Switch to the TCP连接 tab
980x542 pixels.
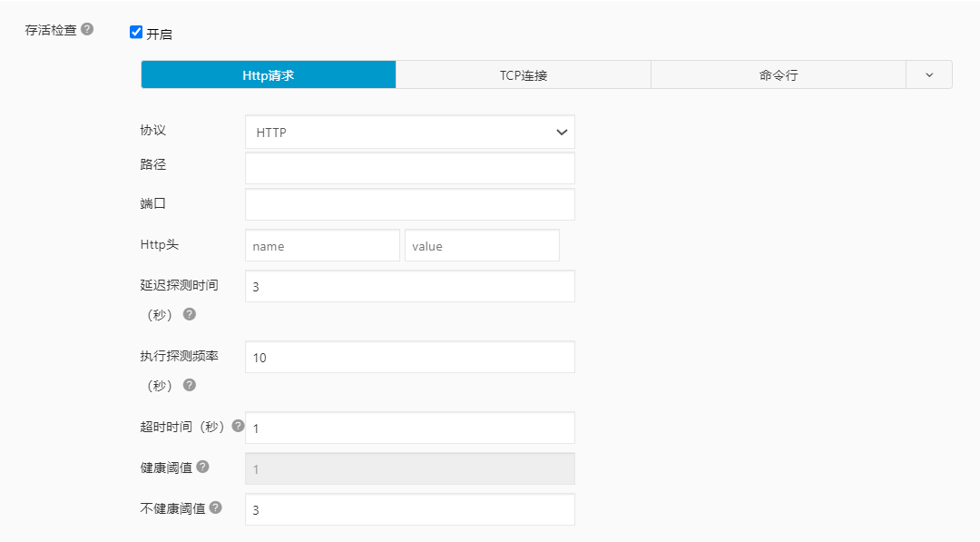[x=524, y=75]
